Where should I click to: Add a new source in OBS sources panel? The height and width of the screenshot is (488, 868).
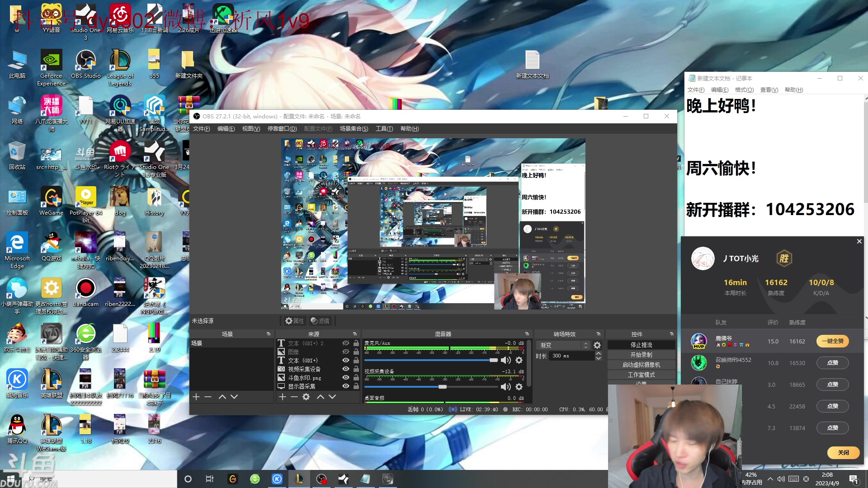point(283,397)
